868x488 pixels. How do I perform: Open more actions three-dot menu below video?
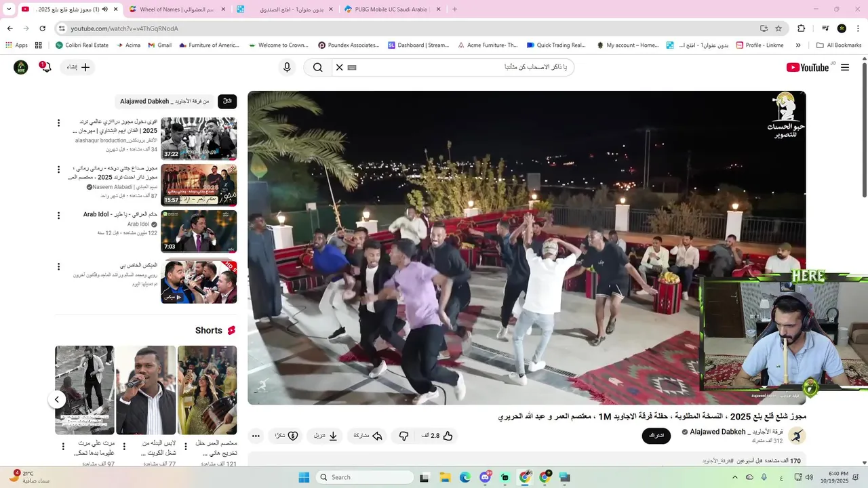tap(256, 436)
